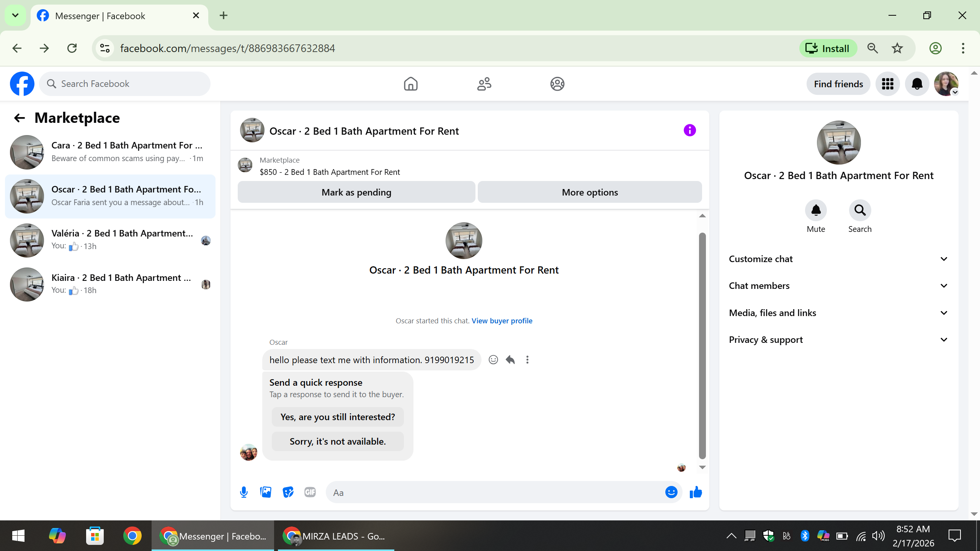Expand Chat members section

[x=838, y=286]
